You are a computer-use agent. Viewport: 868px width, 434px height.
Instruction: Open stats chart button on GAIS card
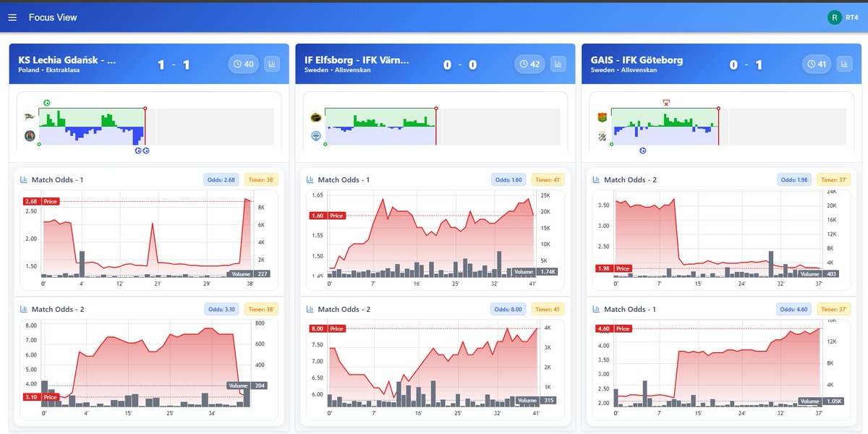pyautogui.click(x=845, y=64)
